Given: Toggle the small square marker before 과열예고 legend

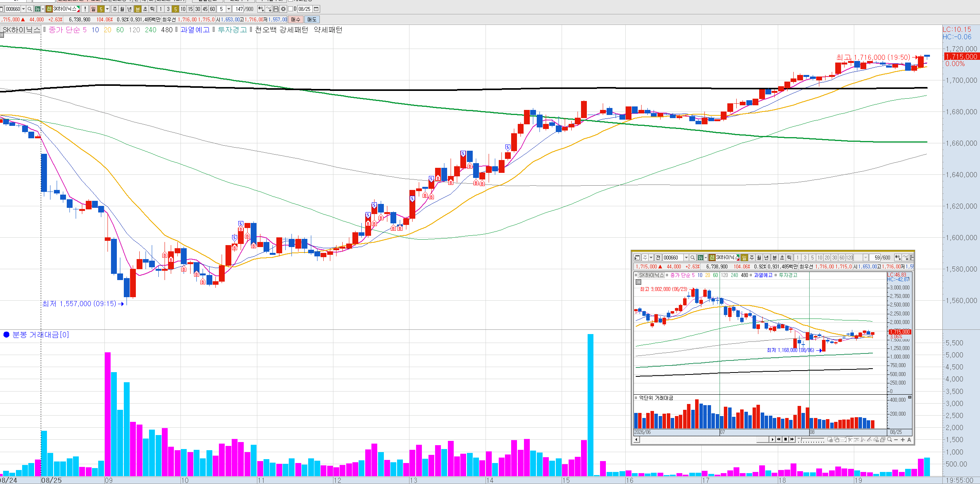Looking at the screenshot, I should point(177,30).
